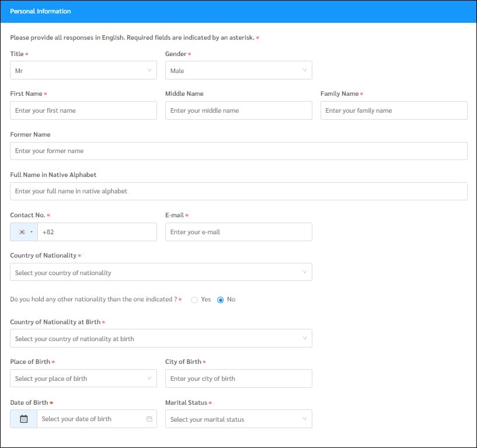Viewport: 477px width, 448px height.
Task: Click the Family Name input field
Action: click(x=394, y=110)
